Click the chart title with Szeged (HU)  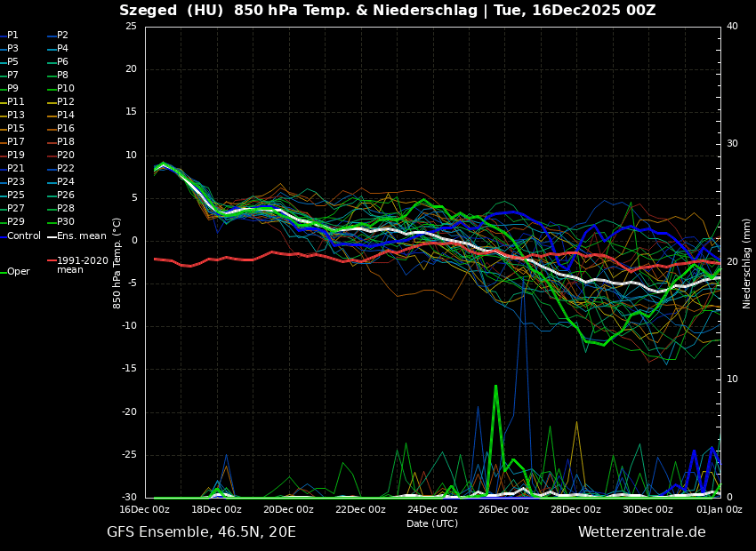[x=388, y=11]
